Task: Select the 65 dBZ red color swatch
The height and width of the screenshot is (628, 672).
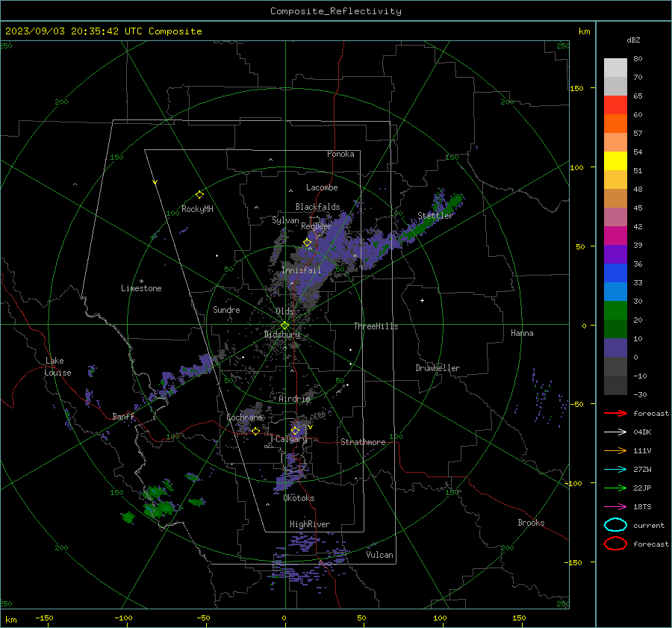Action: tap(615, 105)
